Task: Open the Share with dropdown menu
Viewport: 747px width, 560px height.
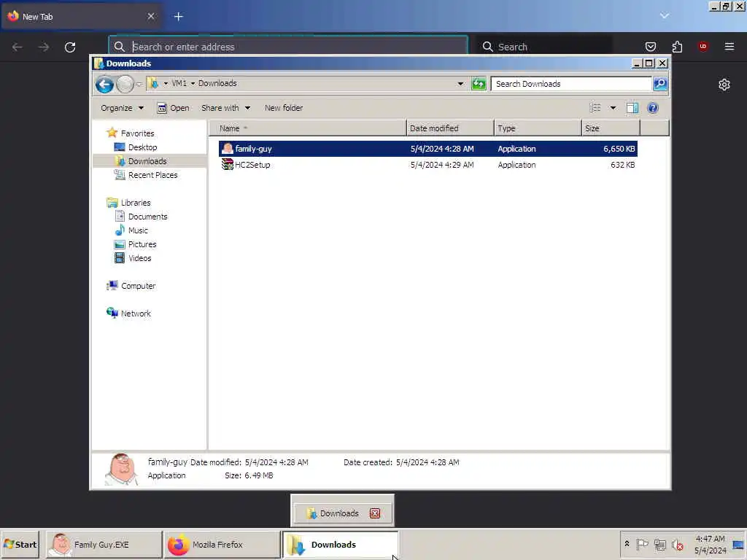Action: coord(225,108)
